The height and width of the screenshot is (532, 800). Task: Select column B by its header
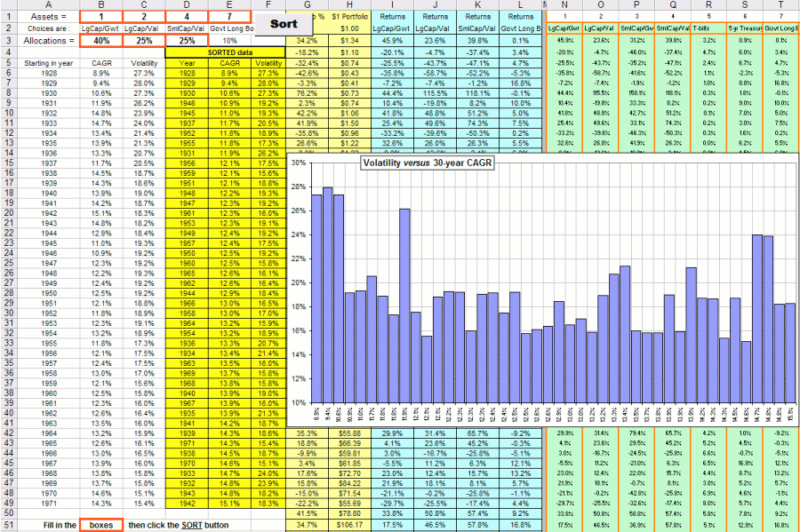click(x=101, y=5)
